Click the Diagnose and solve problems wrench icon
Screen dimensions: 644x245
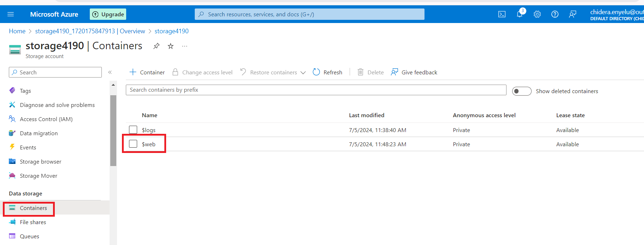pyautogui.click(x=12, y=105)
